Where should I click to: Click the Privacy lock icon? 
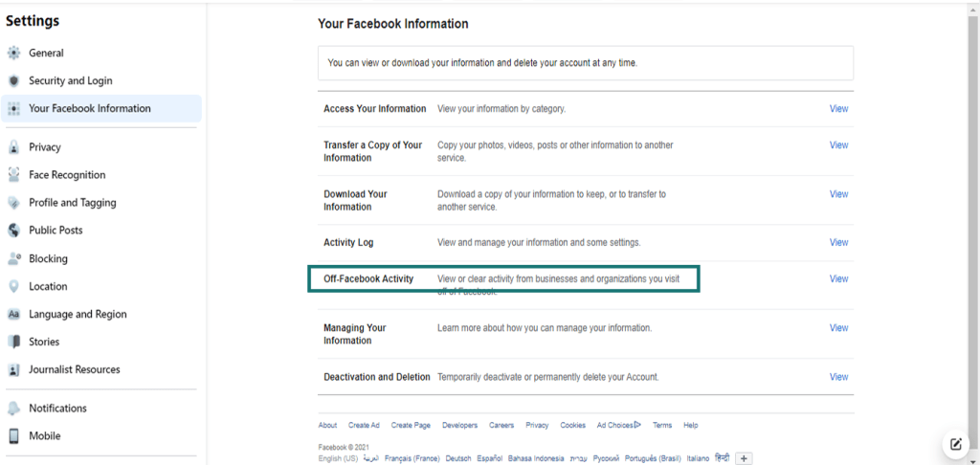click(13, 147)
